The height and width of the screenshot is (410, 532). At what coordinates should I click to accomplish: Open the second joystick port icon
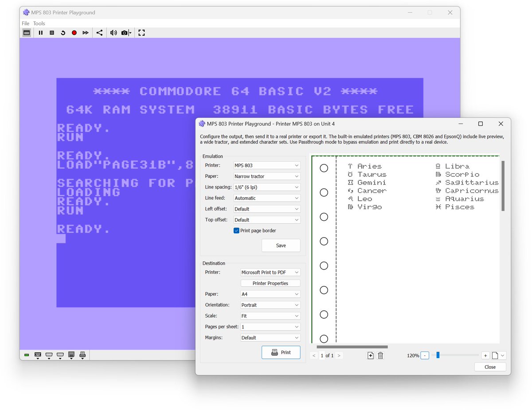[x=60, y=355]
